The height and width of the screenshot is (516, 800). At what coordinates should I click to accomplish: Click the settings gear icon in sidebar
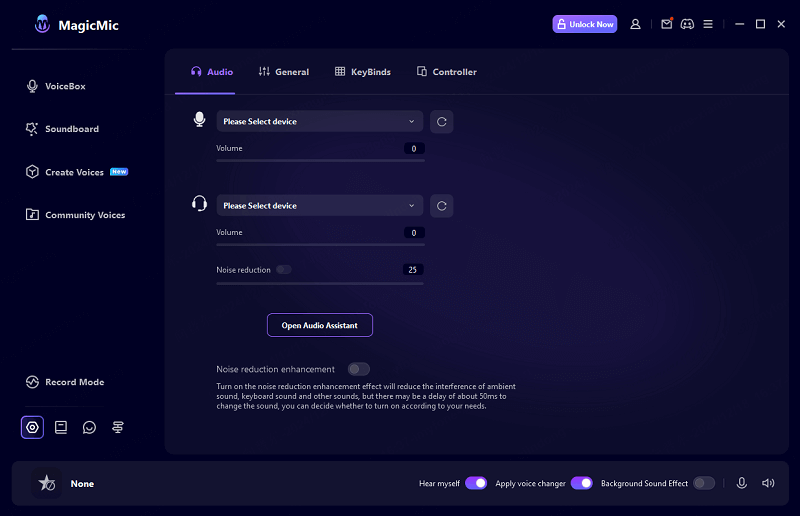pyautogui.click(x=32, y=427)
